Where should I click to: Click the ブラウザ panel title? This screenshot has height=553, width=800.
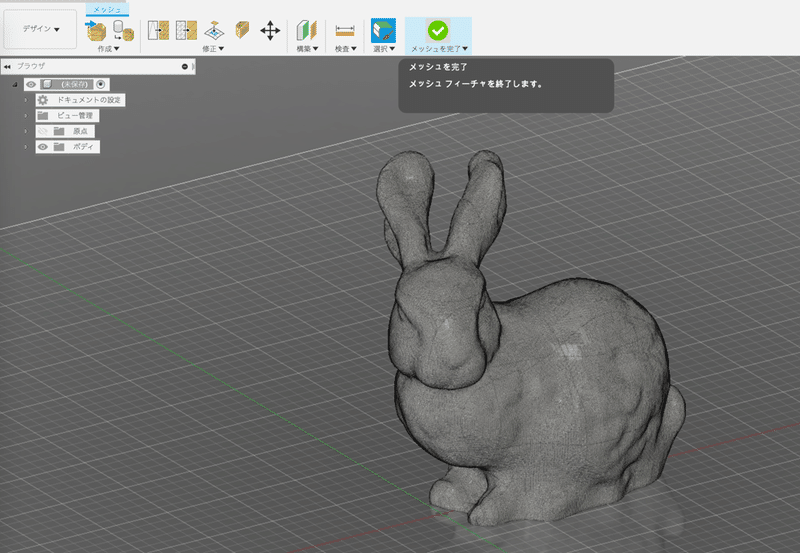pos(31,66)
